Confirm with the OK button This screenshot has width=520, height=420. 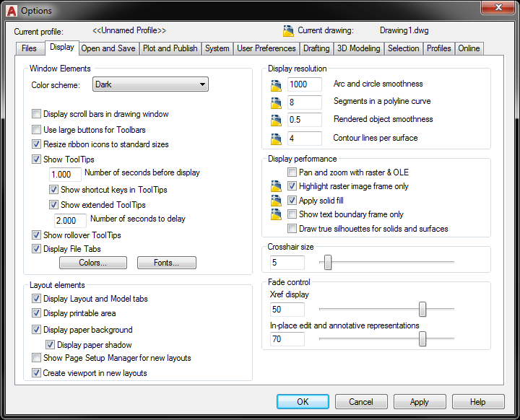(303, 401)
